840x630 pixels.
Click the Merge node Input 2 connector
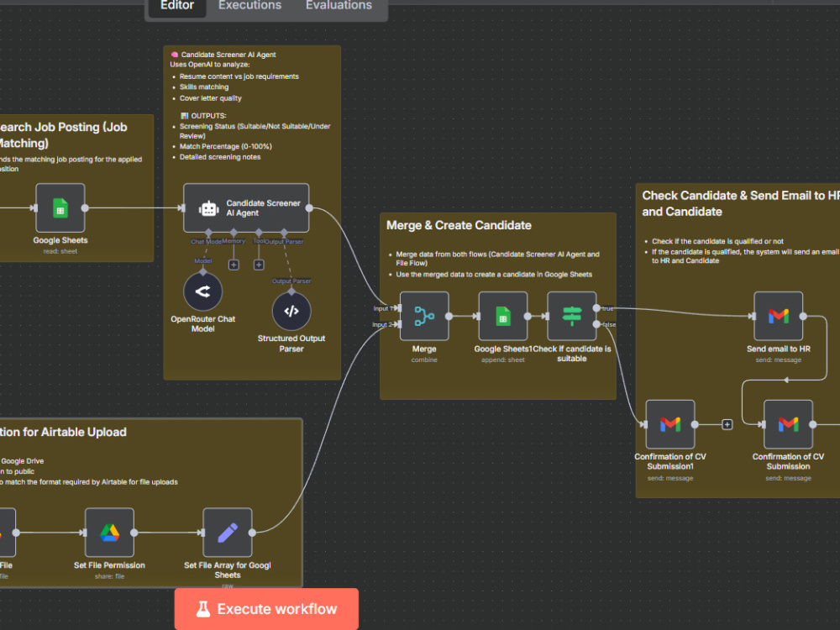tap(397, 324)
